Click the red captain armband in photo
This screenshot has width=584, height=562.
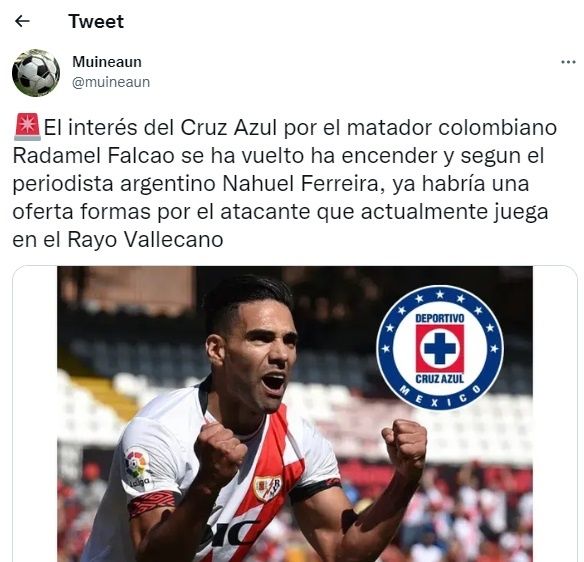pos(152,503)
